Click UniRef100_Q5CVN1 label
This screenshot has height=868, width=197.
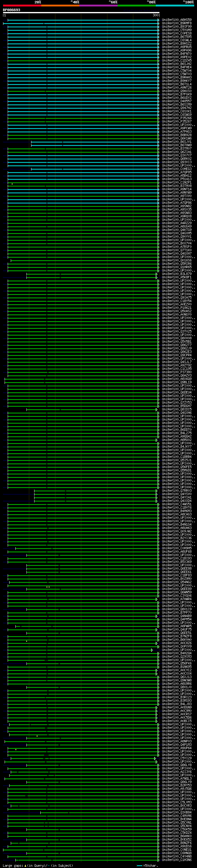pyautogui.click(x=177, y=822)
